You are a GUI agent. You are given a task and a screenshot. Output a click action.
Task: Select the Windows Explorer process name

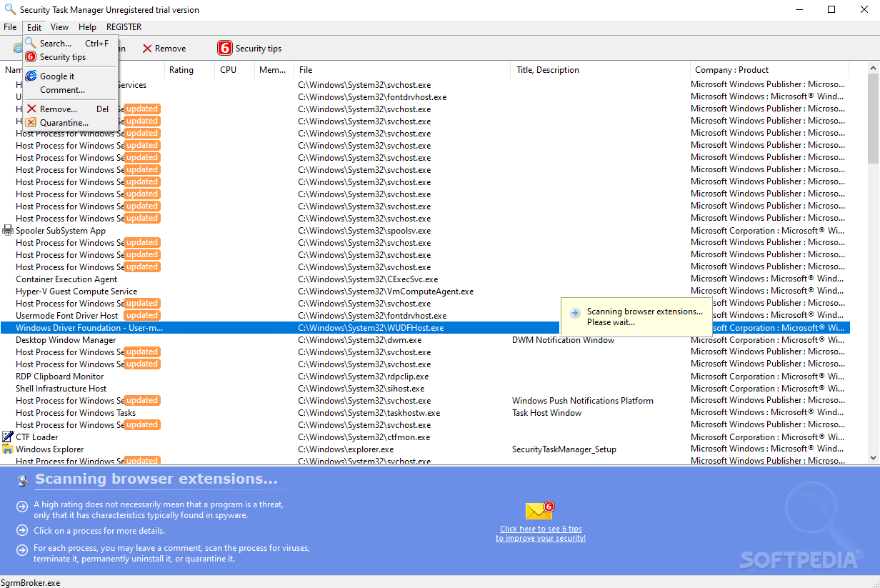coord(50,449)
